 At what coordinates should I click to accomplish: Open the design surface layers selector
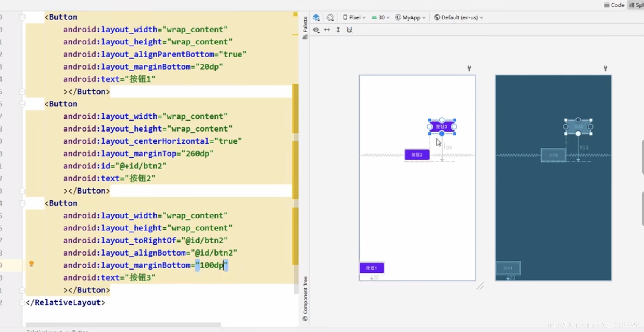pyautogui.click(x=316, y=17)
